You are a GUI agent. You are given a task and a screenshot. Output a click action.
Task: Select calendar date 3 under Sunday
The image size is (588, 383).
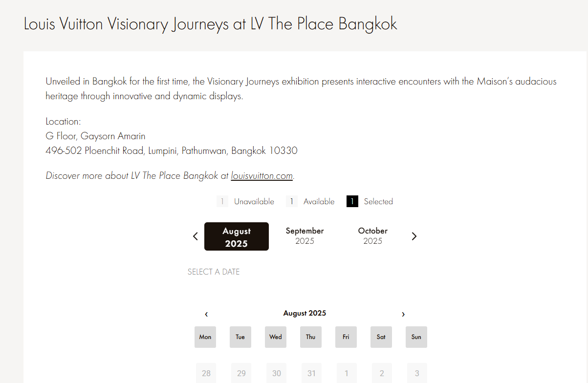coord(416,373)
